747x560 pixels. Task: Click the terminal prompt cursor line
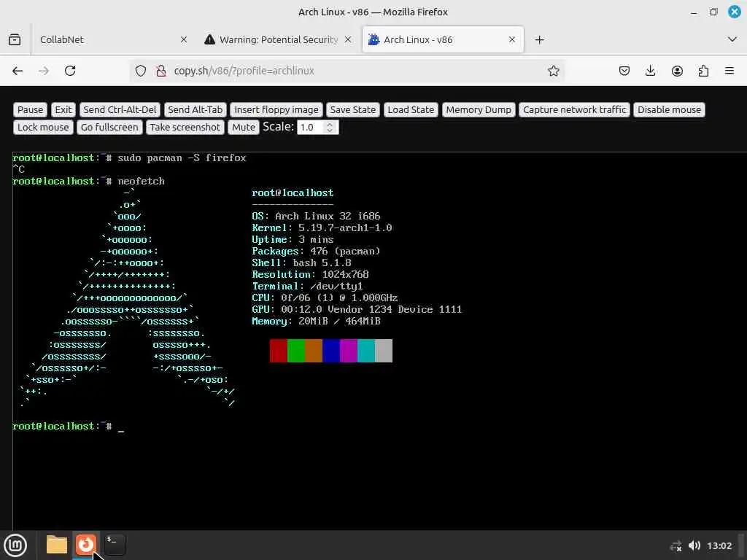click(68, 426)
